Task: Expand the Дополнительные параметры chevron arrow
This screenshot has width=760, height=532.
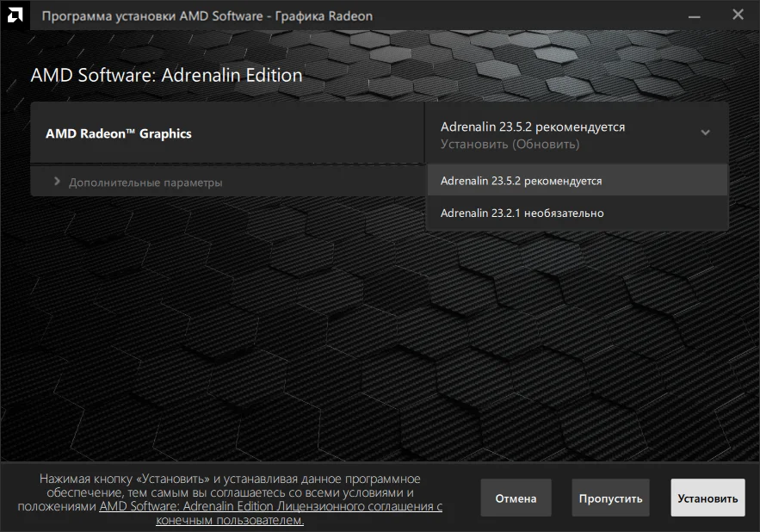Action: [57, 182]
